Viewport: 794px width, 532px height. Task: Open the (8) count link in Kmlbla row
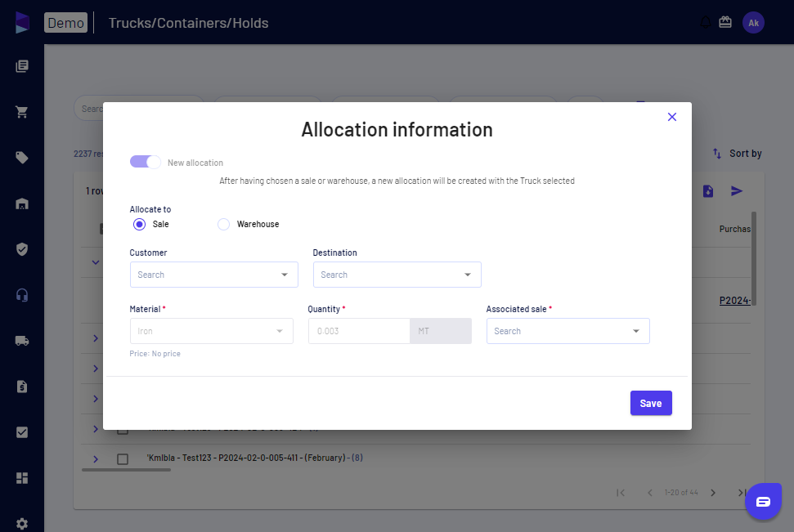[357, 458]
